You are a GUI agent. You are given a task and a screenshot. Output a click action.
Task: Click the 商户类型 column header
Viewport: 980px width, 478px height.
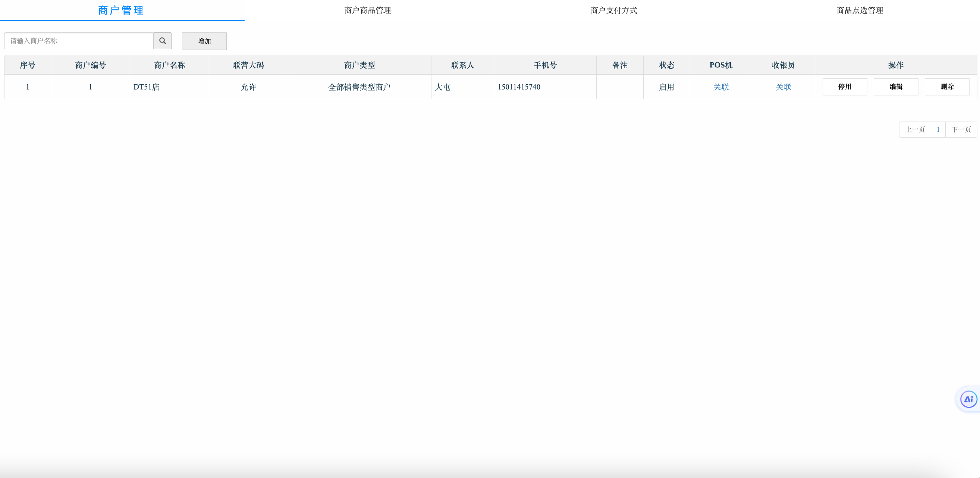tap(359, 65)
